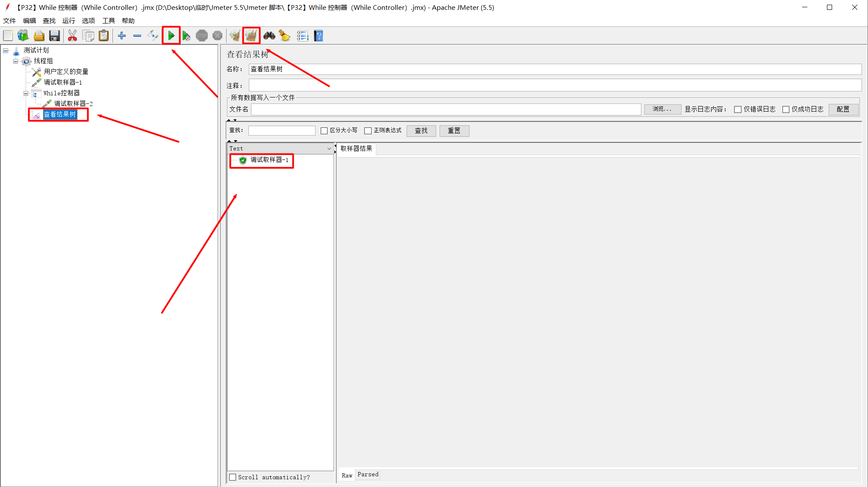Image resolution: width=868 pixels, height=487 pixels.
Task: Click the 查找 search button
Action: 421,131
